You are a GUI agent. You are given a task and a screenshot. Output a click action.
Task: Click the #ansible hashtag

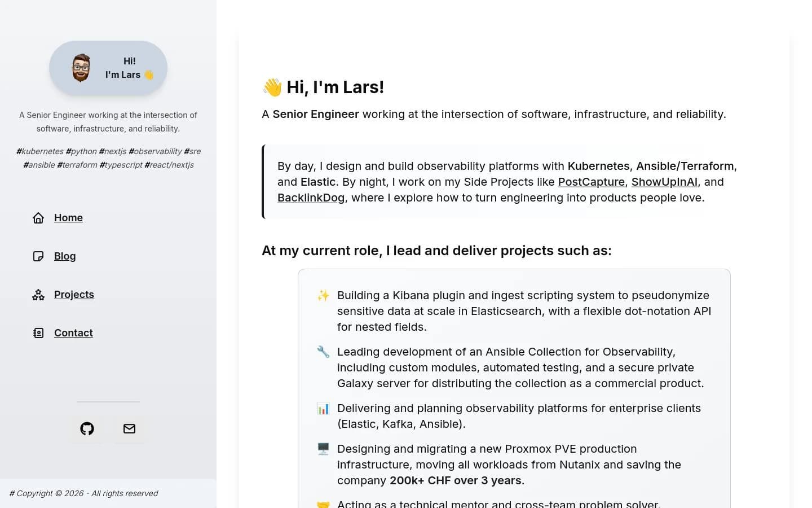(39, 165)
